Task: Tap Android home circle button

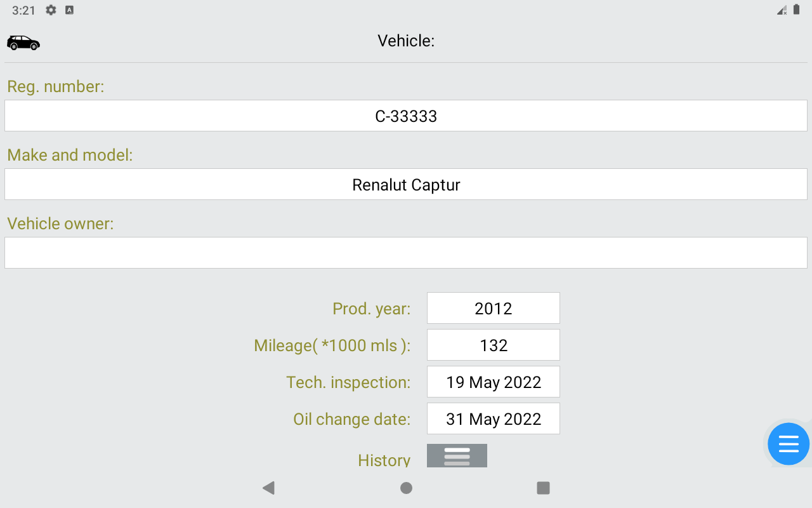Action: (x=406, y=488)
